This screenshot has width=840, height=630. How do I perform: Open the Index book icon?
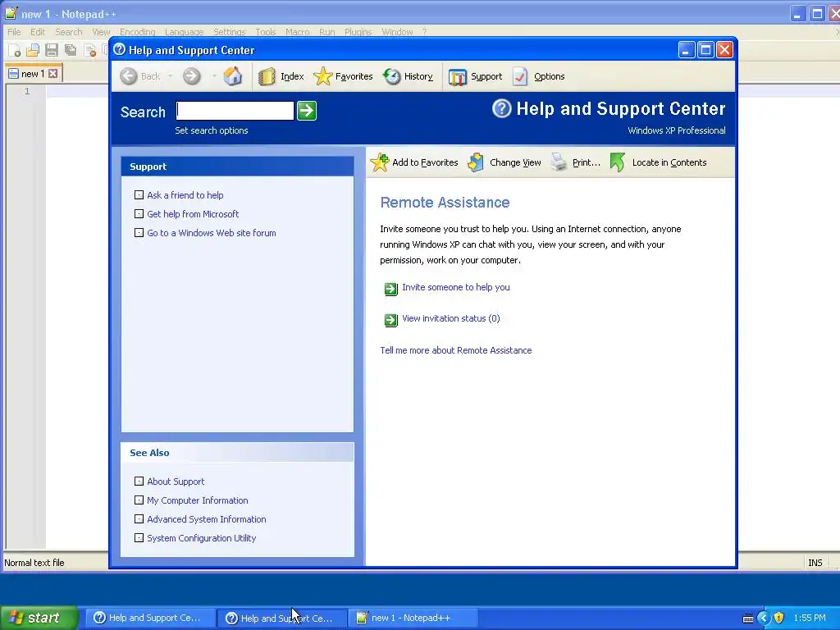[267, 76]
